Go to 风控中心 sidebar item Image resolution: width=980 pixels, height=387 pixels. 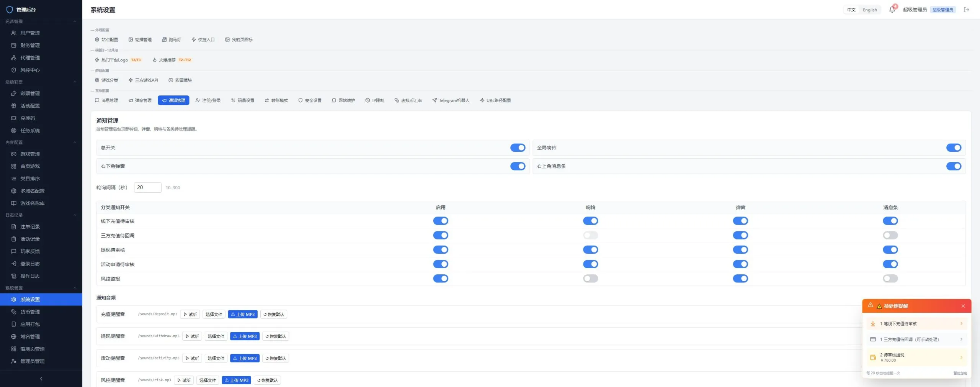pos(41,70)
